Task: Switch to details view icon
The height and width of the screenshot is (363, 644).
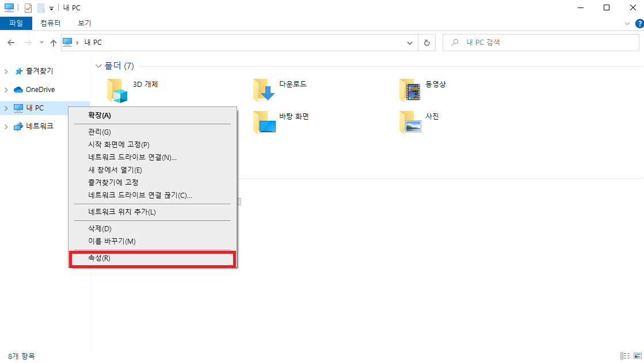Action: coord(624,356)
